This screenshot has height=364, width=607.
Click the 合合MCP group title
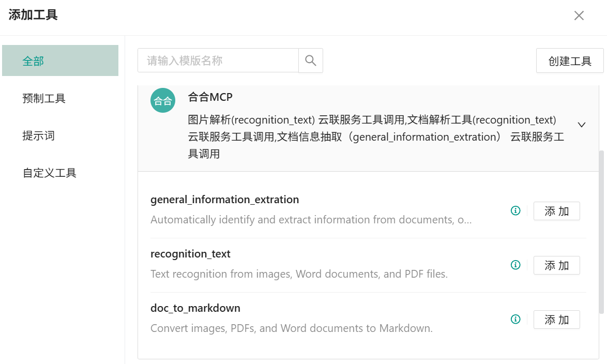[x=210, y=97]
